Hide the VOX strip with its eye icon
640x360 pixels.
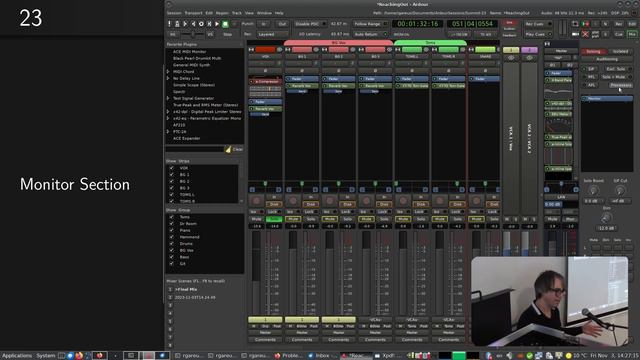280,50
